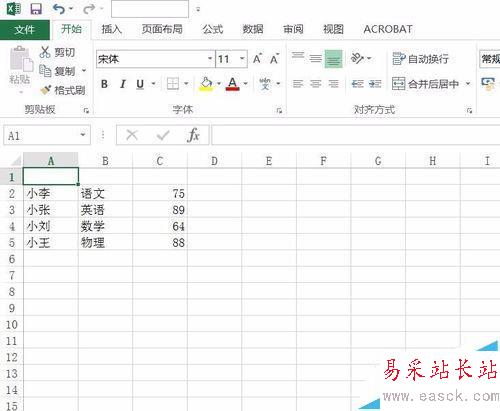Click the text orientation icon
Viewport: 500px width, 411px height.
pyautogui.click(x=357, y=58)
